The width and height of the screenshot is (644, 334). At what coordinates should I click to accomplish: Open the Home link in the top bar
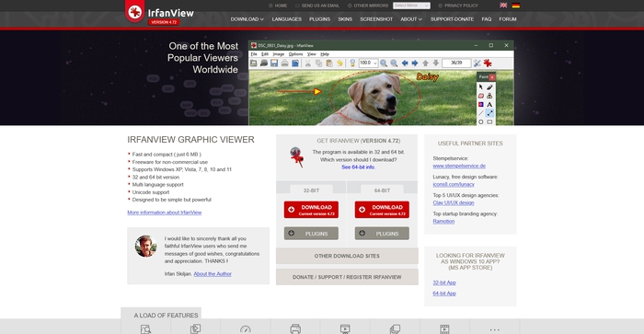click(278, 6)
